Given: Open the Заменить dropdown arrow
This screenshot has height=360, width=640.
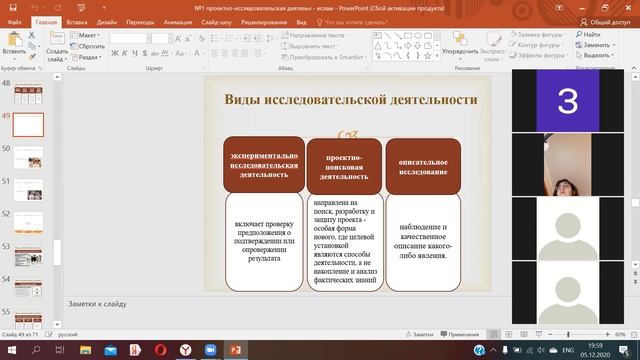Looking at the screenshot, I should point(614,45).
